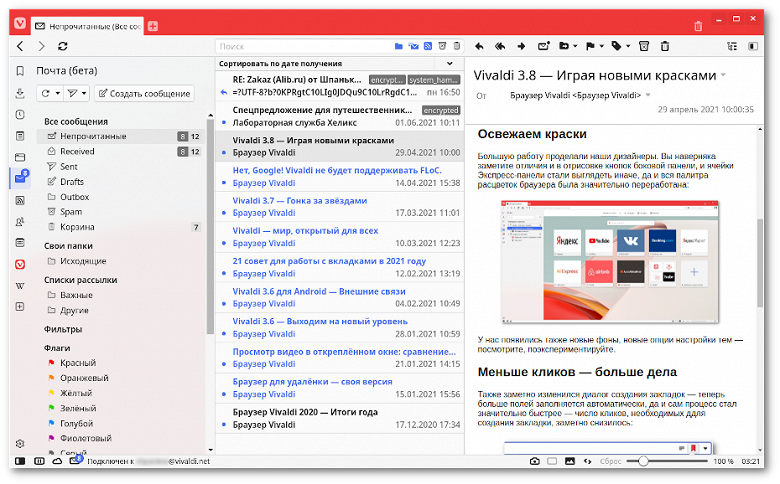
Task: Toggle image loading in the status bar
Action: coord(570,461)
